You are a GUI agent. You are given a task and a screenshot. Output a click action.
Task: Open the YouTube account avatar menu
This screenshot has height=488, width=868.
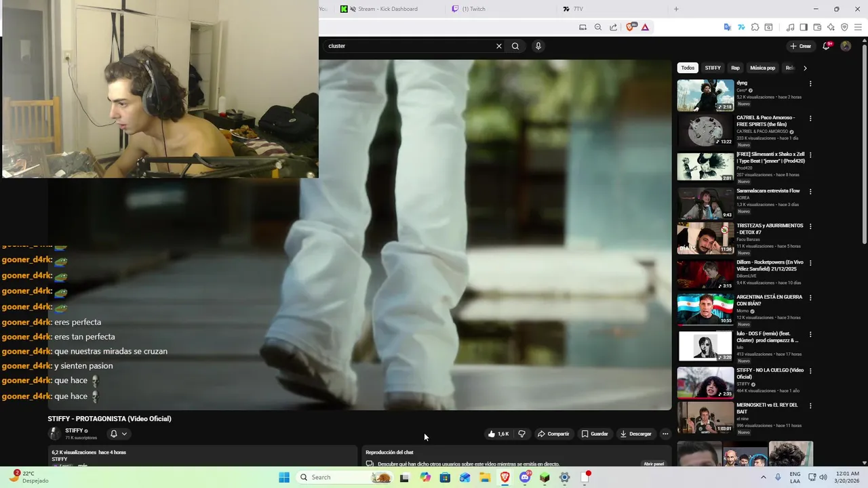[846, 46]
